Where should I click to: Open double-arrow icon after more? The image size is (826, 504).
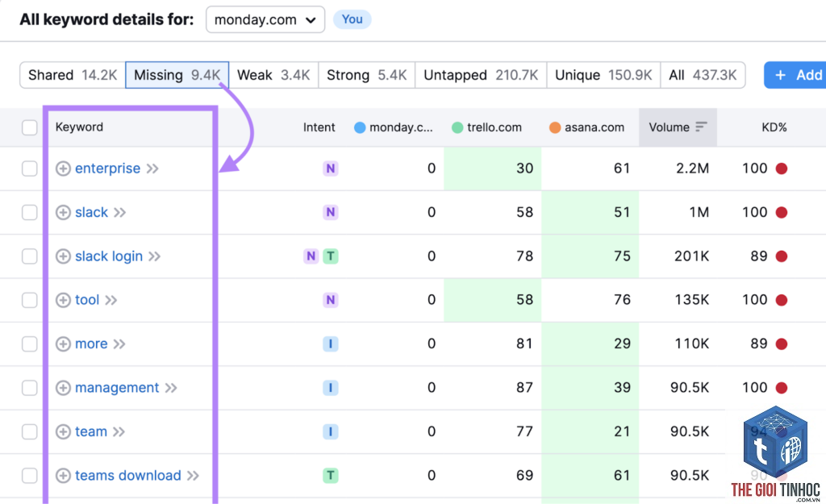click(119, 344)
